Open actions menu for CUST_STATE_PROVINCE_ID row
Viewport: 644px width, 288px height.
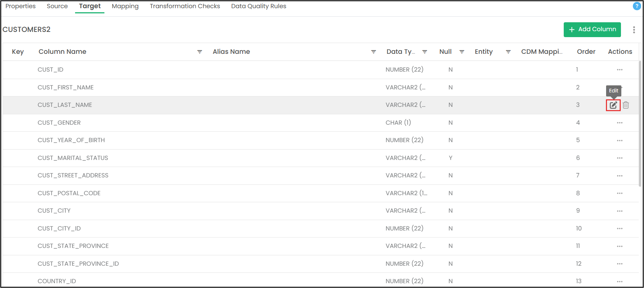pos(619,264)
